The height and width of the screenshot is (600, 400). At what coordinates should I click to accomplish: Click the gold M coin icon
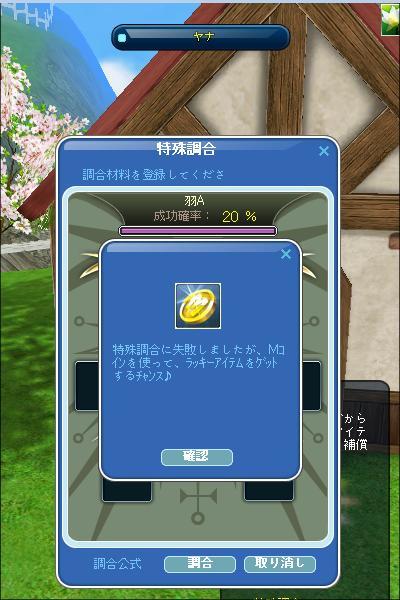[198, 306]
